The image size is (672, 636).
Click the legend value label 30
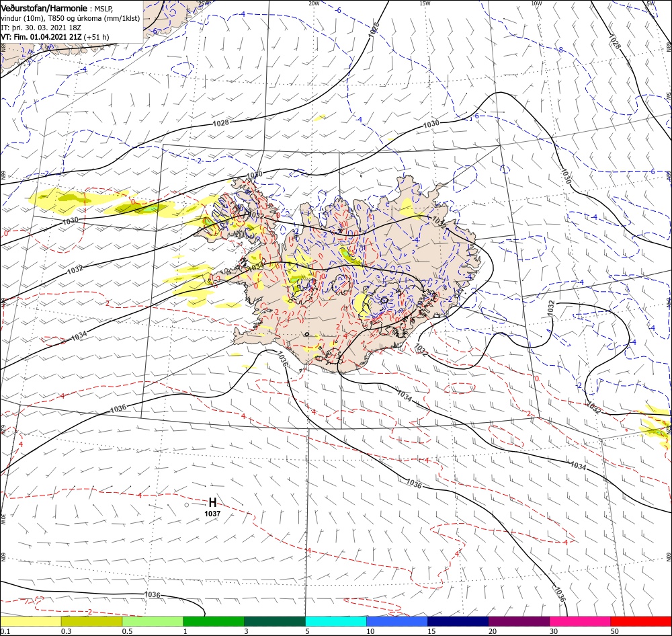point(554,631)
